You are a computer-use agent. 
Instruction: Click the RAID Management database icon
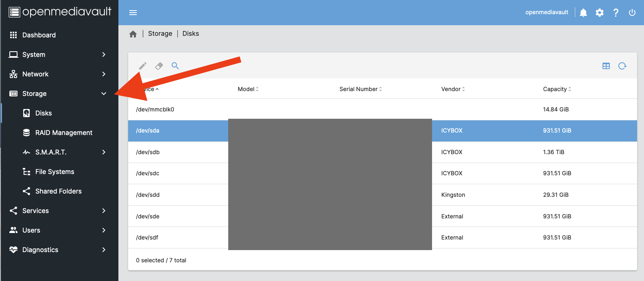pyautogui.click(x=26, y=133)
